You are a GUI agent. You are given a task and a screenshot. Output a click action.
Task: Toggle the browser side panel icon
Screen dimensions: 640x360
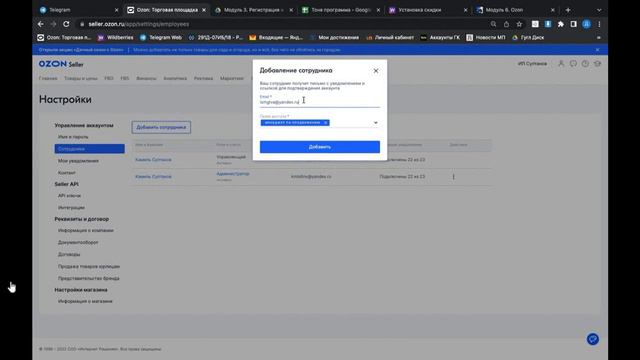point(573,24)
